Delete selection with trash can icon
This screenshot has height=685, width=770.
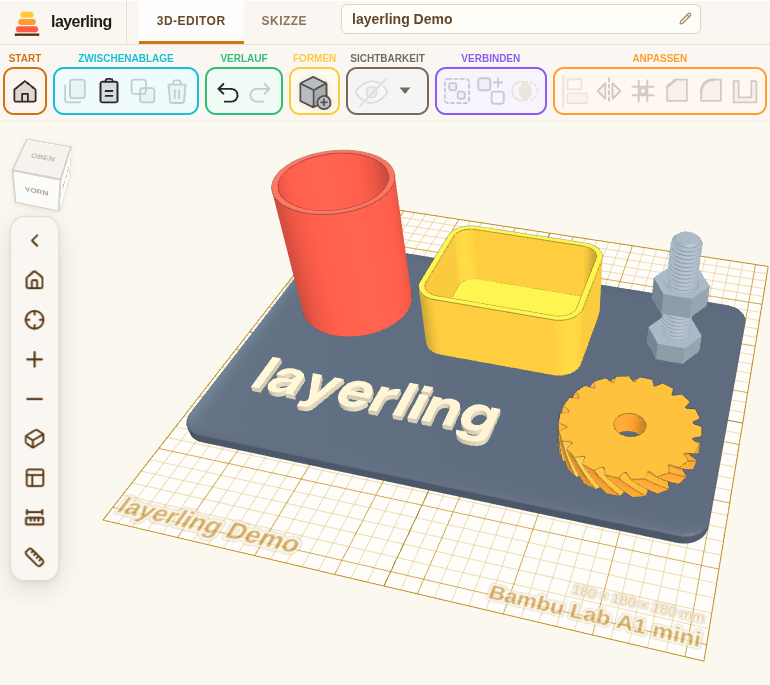[177, 91]
